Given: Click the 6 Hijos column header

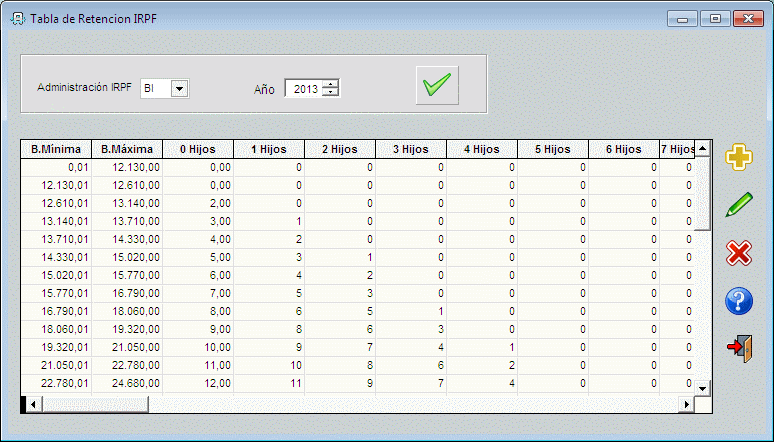Looking at the screenshot, I should click(624, 149).
